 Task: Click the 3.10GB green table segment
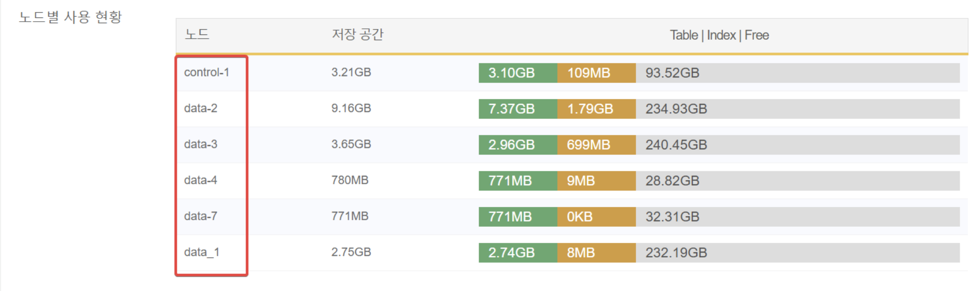tap(518, 73)
